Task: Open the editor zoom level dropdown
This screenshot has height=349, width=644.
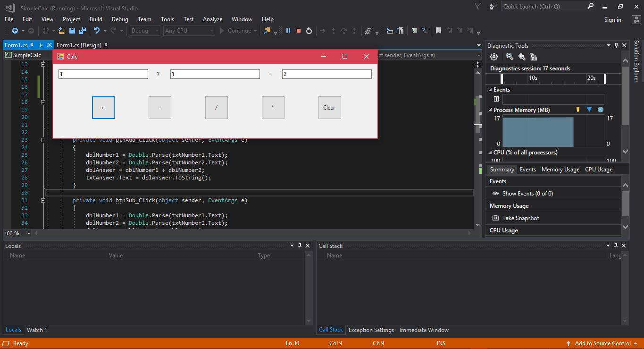Action: (28, 233)
